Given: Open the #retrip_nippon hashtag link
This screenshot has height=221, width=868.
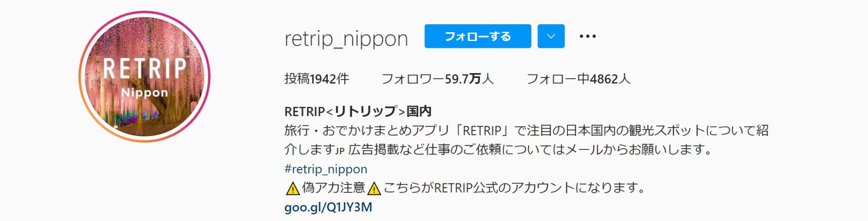Looking at the screenshot, I should point(325,169).
